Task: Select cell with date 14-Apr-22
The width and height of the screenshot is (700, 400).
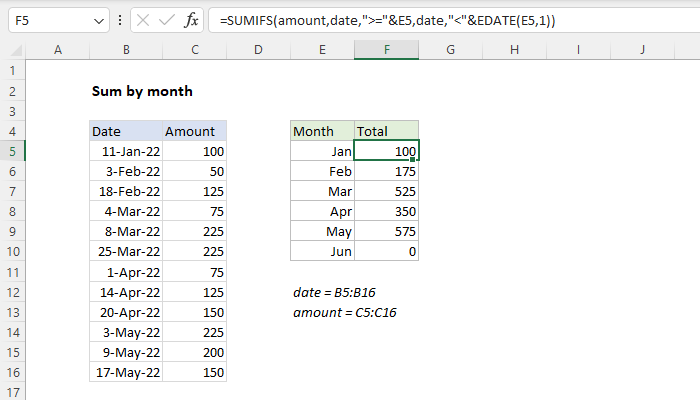Action: (126, 292)
